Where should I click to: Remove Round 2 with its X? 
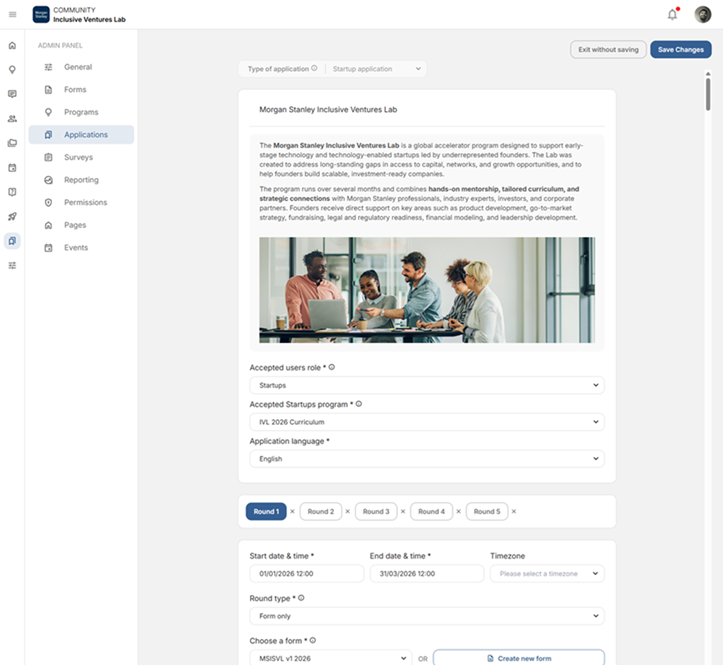348,511
